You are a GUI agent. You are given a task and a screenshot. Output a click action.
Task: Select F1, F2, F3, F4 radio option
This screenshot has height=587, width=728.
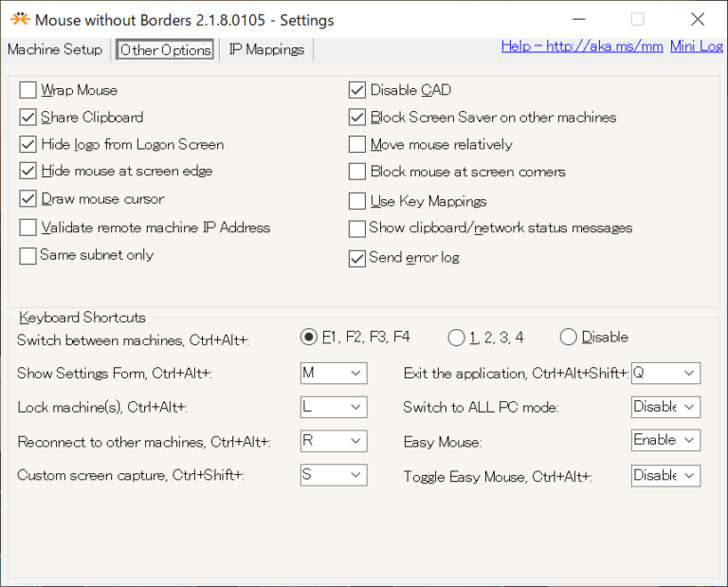click(x=309, y=338)
